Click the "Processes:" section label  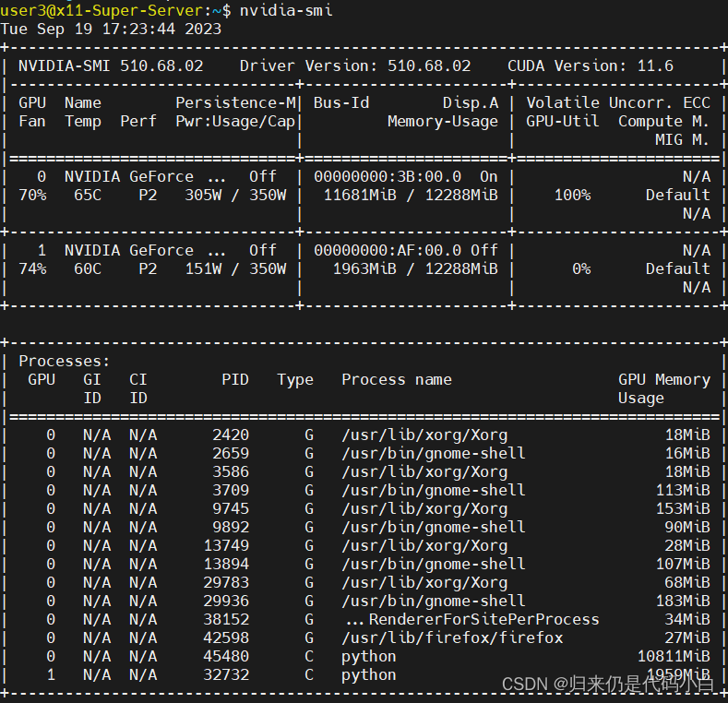click(x=65, y=362)
